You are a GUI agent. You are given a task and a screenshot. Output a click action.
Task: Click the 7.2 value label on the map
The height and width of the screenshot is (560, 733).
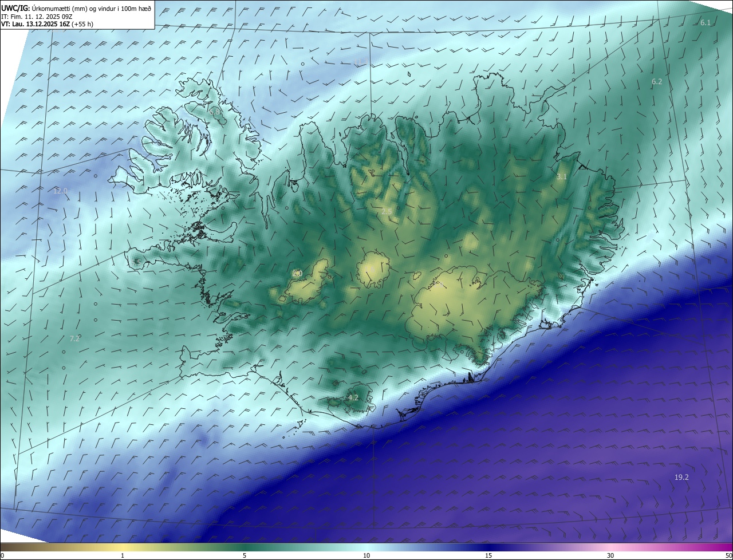coord(74,339)
